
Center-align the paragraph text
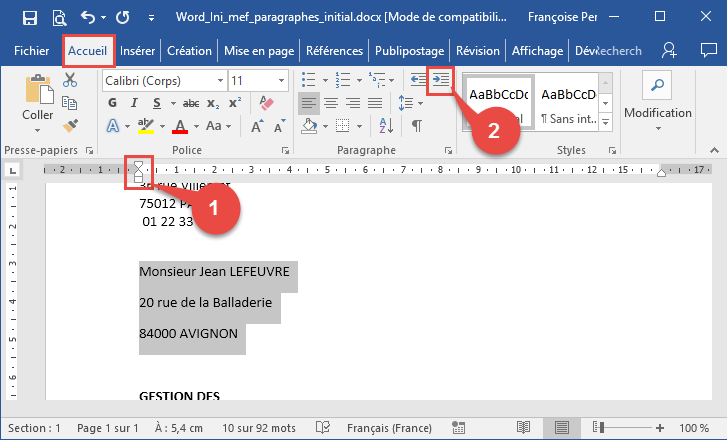click(x=331, y=103)
